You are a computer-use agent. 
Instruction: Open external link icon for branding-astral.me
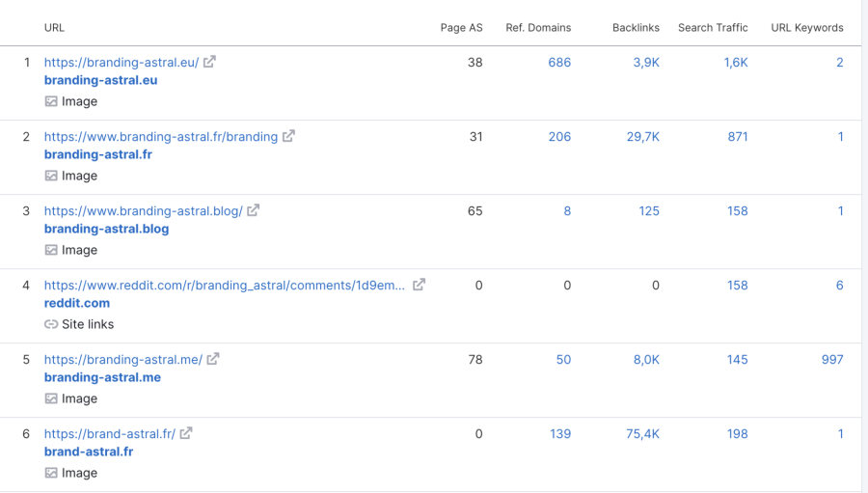pos(213,359)
